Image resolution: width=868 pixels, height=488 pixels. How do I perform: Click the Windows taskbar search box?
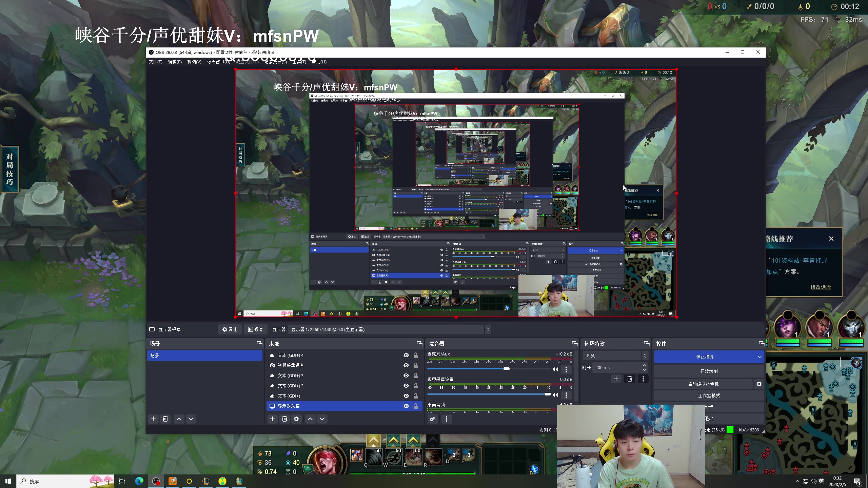65,481
